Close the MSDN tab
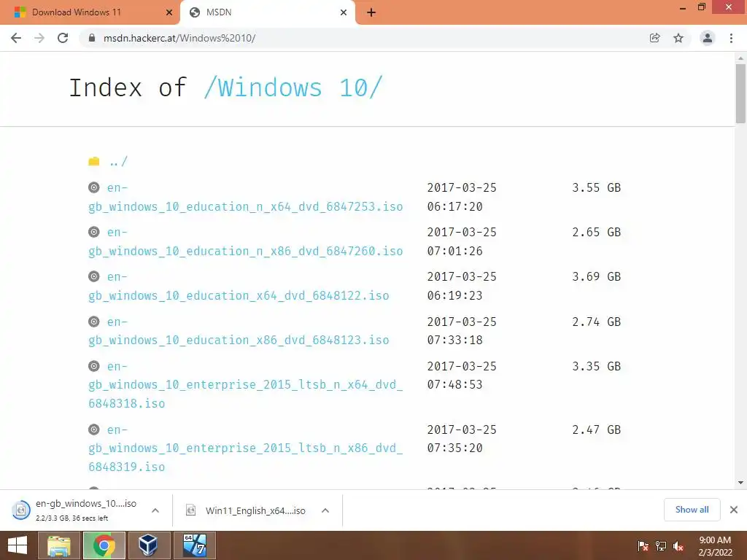This screenshot has width=747, height=560. [x=344, y=13]
